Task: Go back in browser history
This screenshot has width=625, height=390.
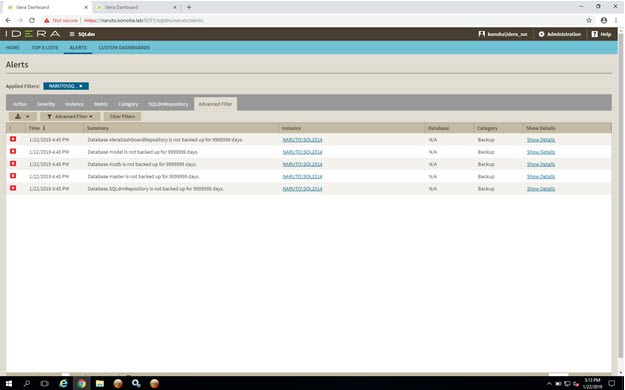Action: coord(8,20)
